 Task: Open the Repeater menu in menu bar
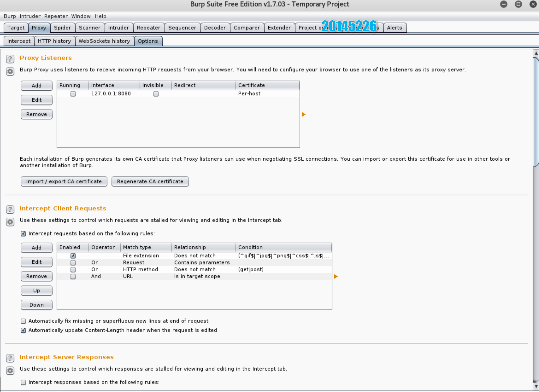click(56, 16)
